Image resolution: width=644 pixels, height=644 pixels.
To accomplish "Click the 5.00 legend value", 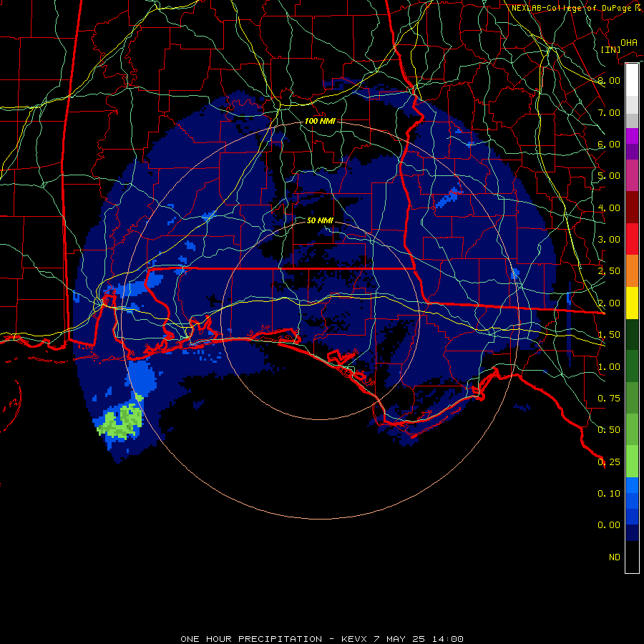I will (x=609, y=176).
